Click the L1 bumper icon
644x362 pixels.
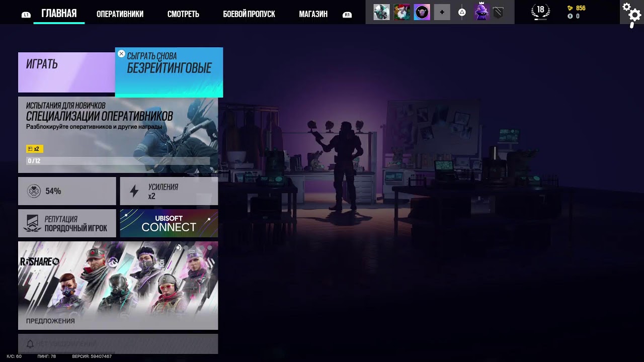(26, 15)
